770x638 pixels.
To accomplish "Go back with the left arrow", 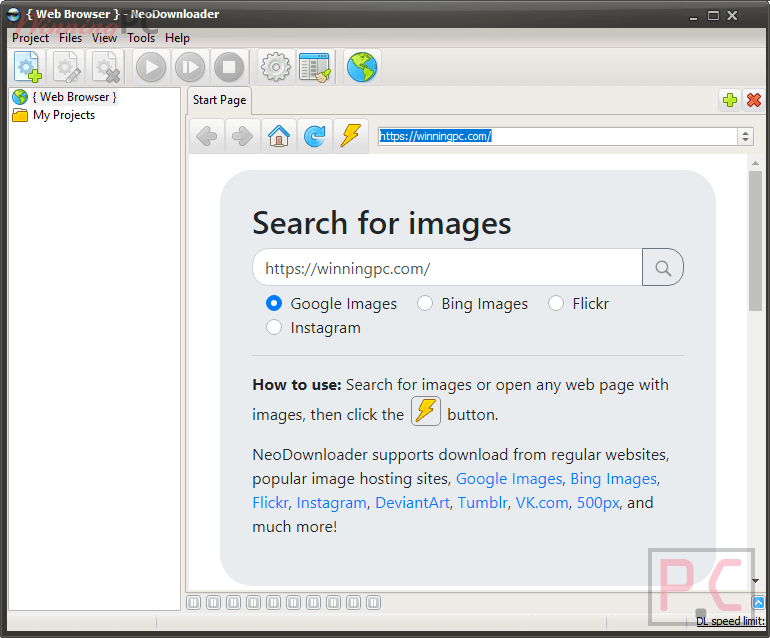I will point(207,136).
